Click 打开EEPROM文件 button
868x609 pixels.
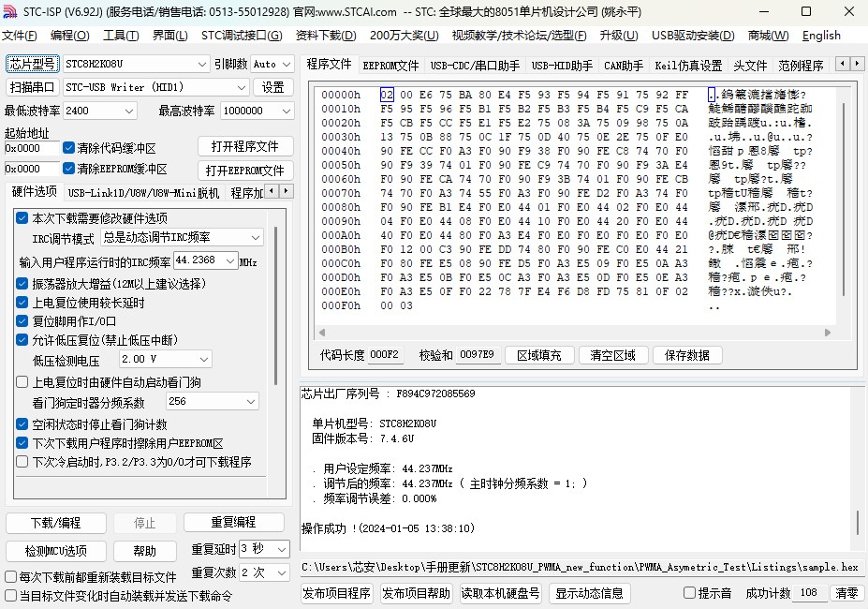coord(245,171)
